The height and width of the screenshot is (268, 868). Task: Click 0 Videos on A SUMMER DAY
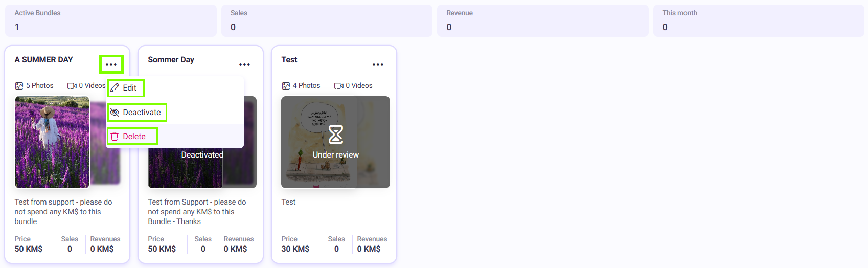click(x=92, y=86)
